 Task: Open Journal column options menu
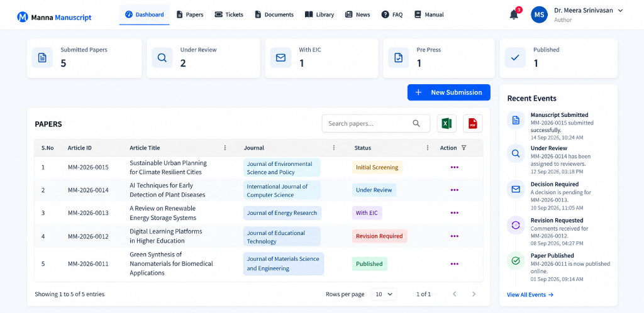(334, 148)
